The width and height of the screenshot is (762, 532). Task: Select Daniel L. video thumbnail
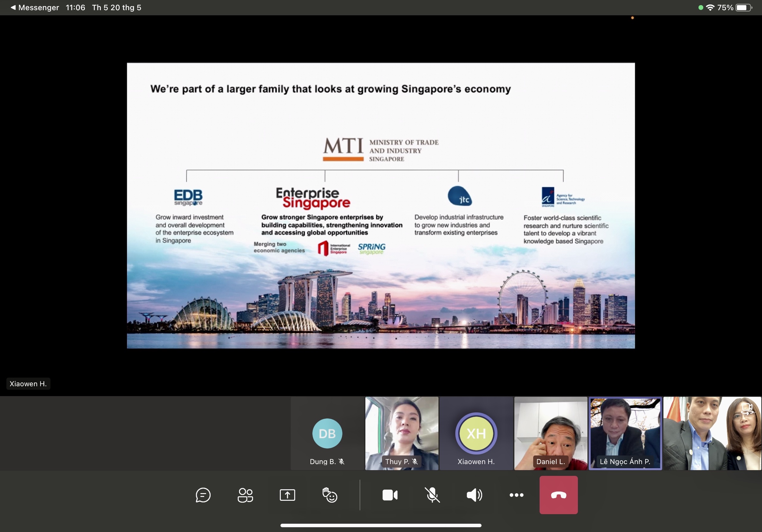click(x=551, y=434)
